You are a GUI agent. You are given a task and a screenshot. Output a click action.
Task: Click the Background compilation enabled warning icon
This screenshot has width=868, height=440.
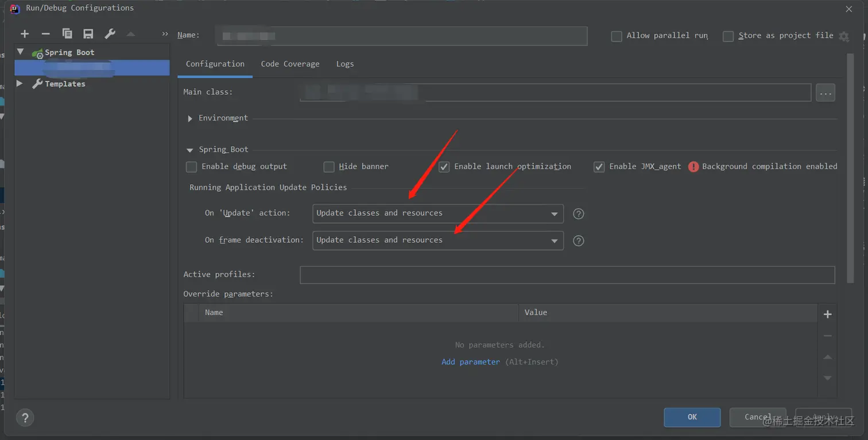click(693, 166)
